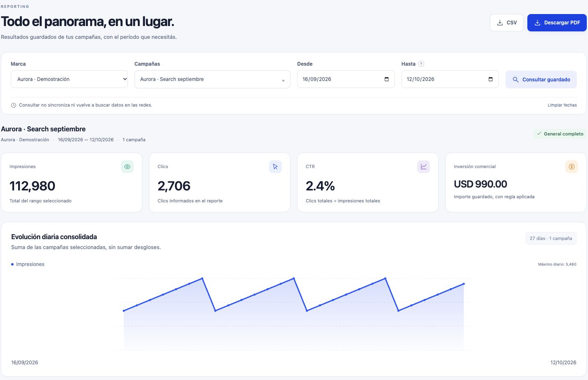Click Consultar guardado button
This screenshot has width=588, height=380.
(541, 79)
